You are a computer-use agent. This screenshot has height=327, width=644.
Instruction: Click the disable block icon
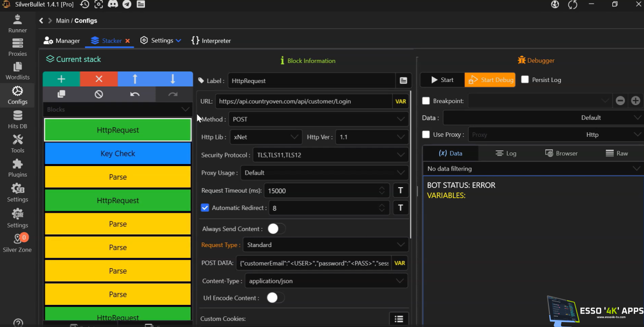pyautogui.click(x=99, y=94)
